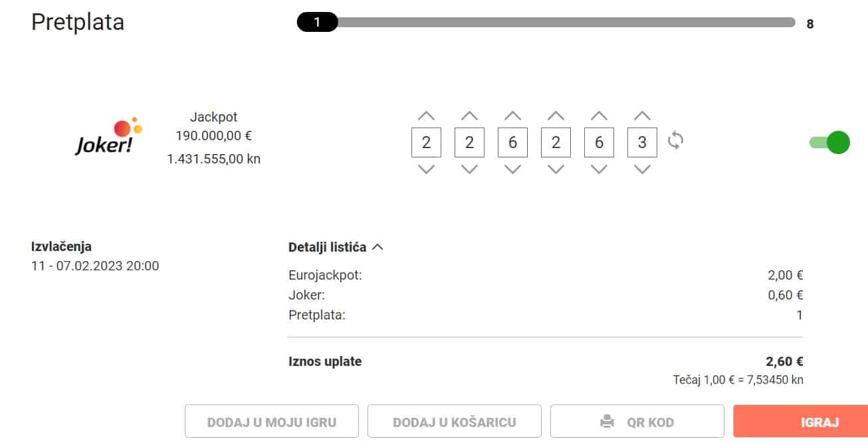Generate the QR KOD

637,422
